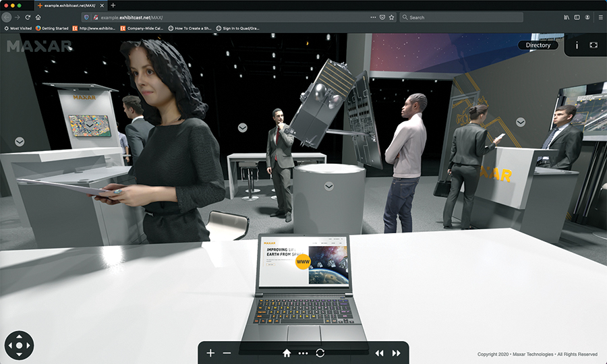
Task: Open the Firefox library icon
Action: coord(567,18)
